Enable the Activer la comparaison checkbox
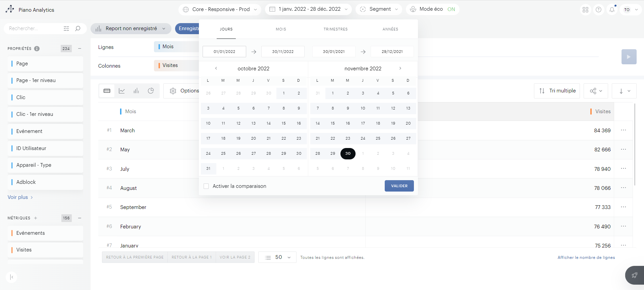 206,186
